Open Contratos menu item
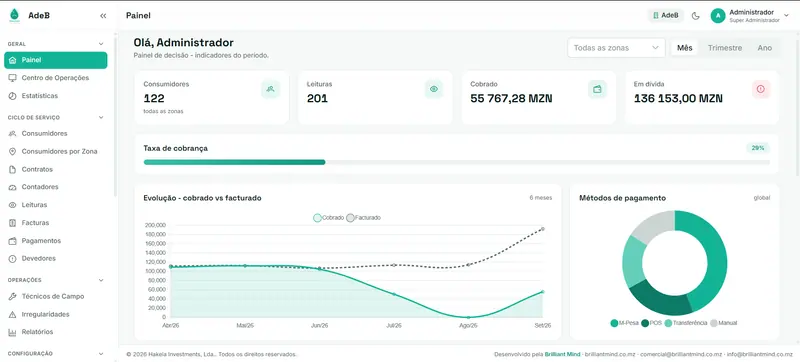 (56, 169)
